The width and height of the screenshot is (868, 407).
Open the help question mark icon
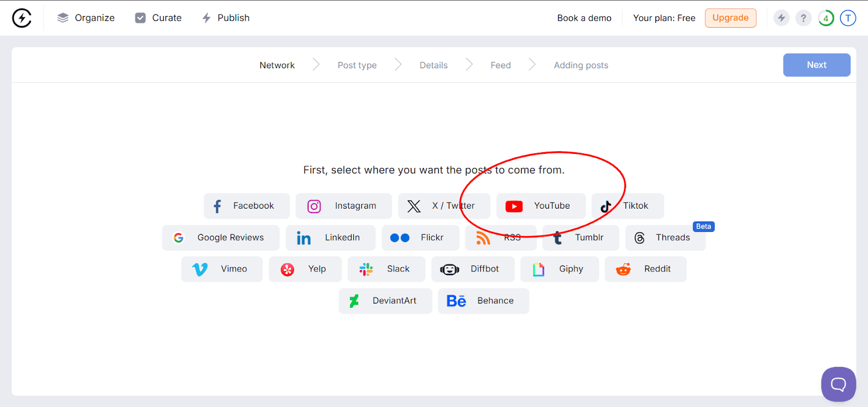(803, 18)
